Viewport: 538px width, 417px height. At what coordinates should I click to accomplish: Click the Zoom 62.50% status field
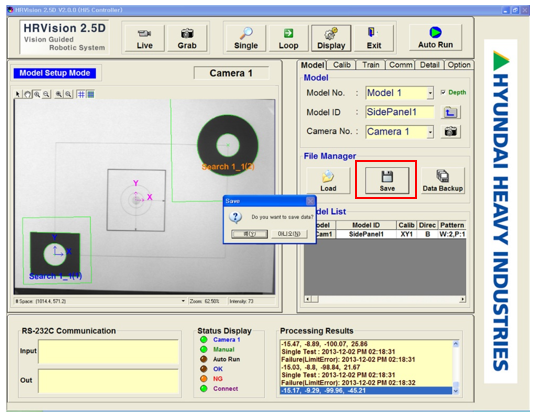point(207,301)
